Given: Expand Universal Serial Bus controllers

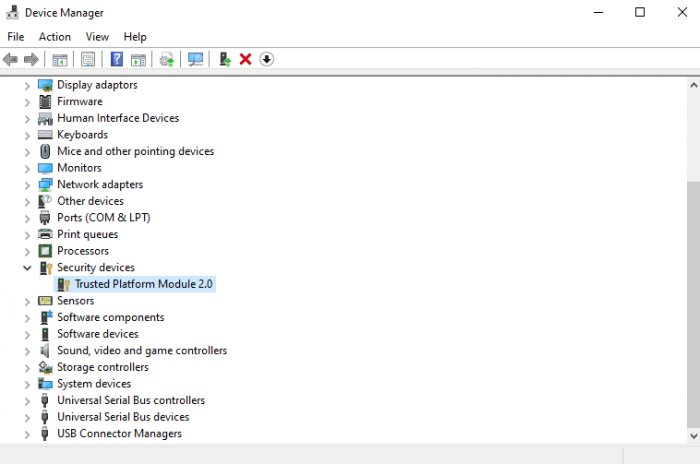Looking at the screenshot, I should click(x=27, y=401).
